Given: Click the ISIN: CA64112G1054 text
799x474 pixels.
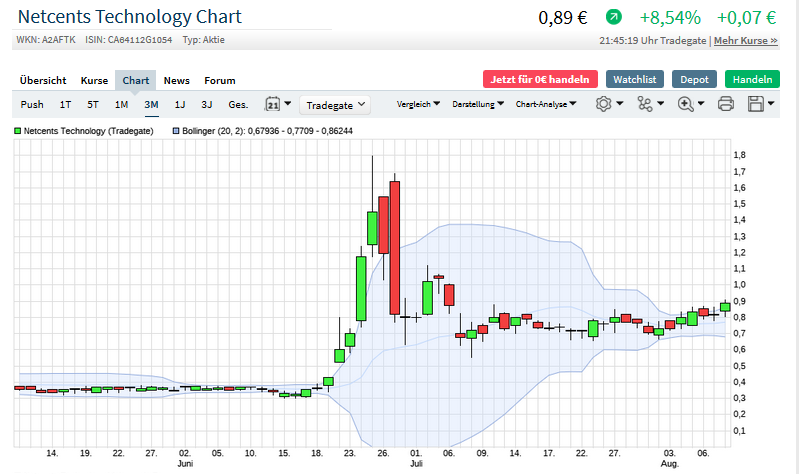Looking at the screenshot, I should (128, 40).
